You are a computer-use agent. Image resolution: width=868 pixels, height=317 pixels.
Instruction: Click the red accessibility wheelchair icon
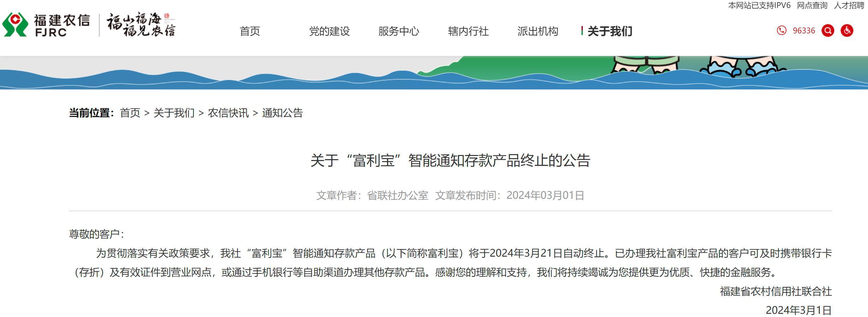point(847,30)
